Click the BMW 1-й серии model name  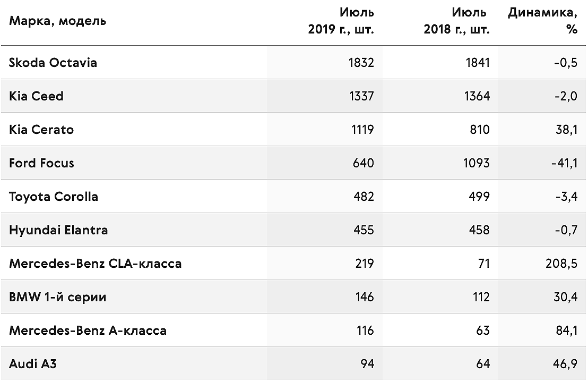coord(57,297)
